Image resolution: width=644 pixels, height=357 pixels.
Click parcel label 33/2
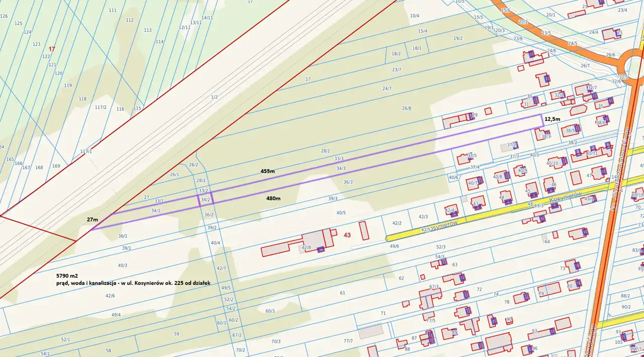[x=203, y=191]
